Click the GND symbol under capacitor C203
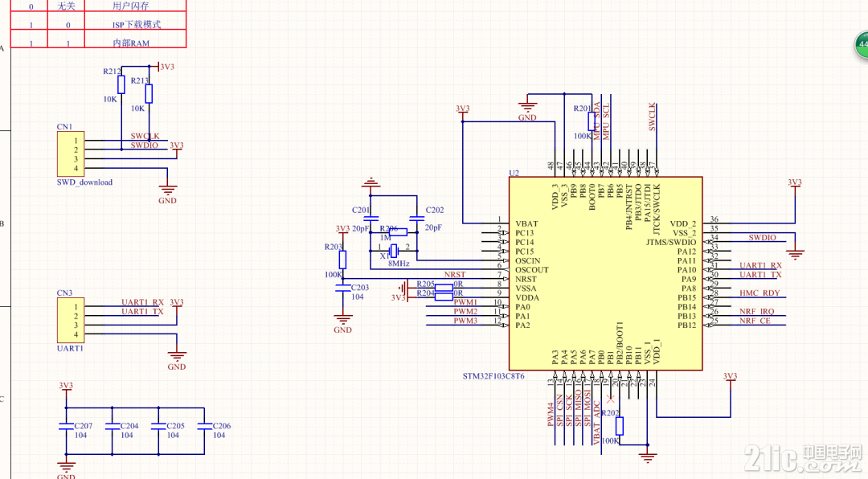 pyautogui.click(x=342, y=319)
